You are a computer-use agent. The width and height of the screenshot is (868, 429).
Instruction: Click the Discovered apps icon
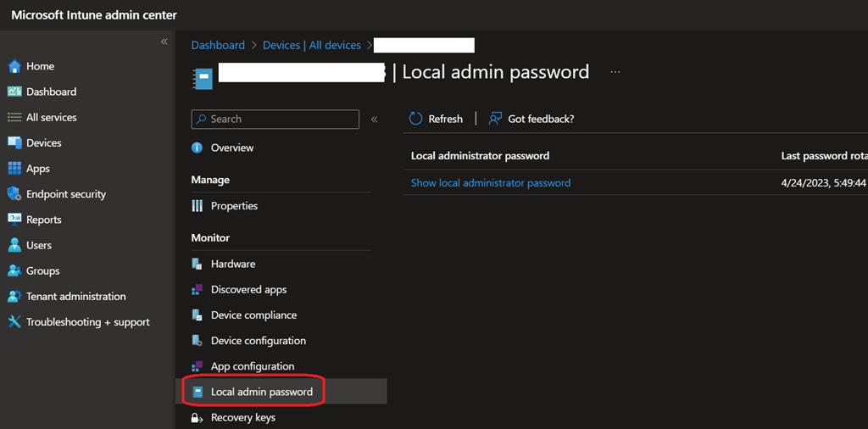197,290
